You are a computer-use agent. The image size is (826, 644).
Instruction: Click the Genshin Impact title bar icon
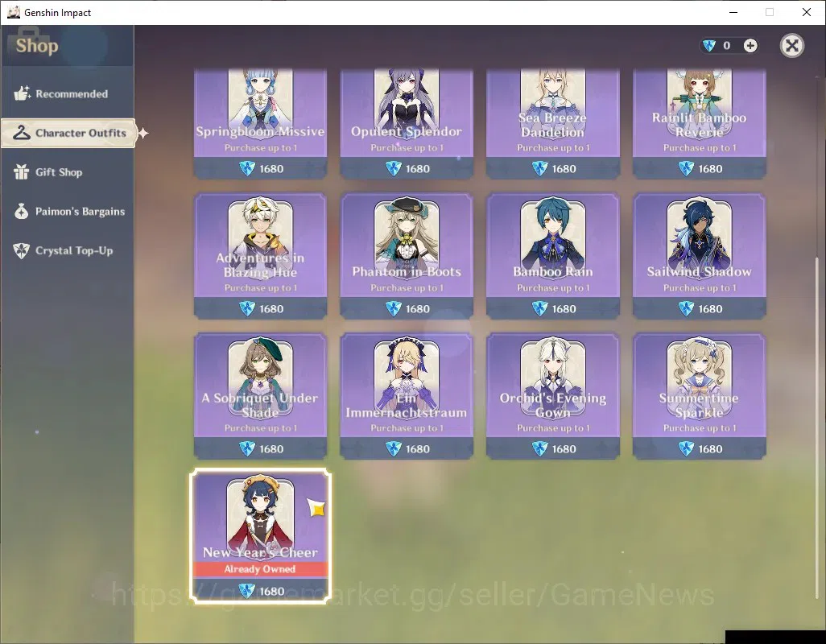click(x=14, y=12)
